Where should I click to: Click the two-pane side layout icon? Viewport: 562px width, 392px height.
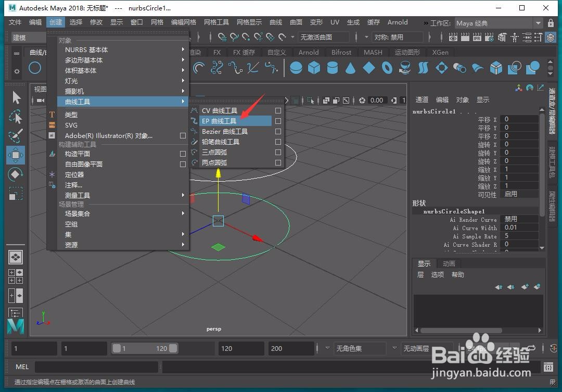point(16,296)
